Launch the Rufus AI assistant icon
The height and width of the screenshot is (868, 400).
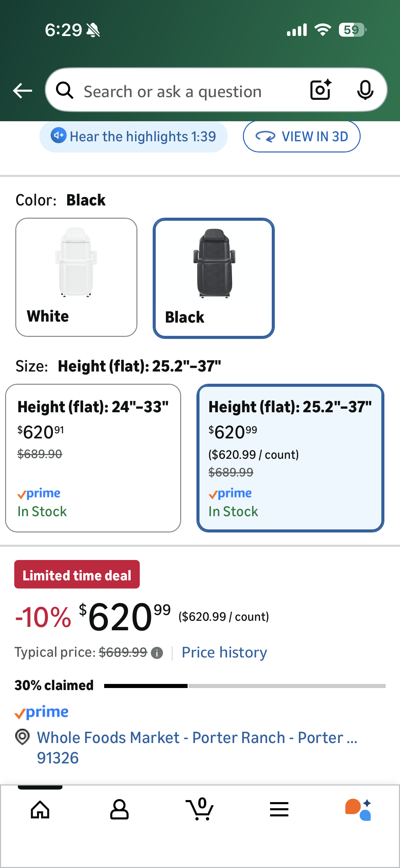click(x=358, y=810)
